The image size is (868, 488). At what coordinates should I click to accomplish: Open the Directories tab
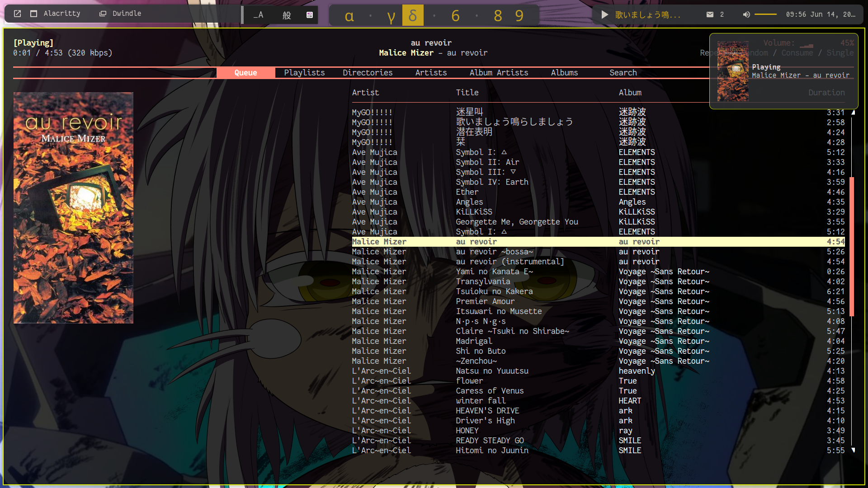[x=368, y=73]
